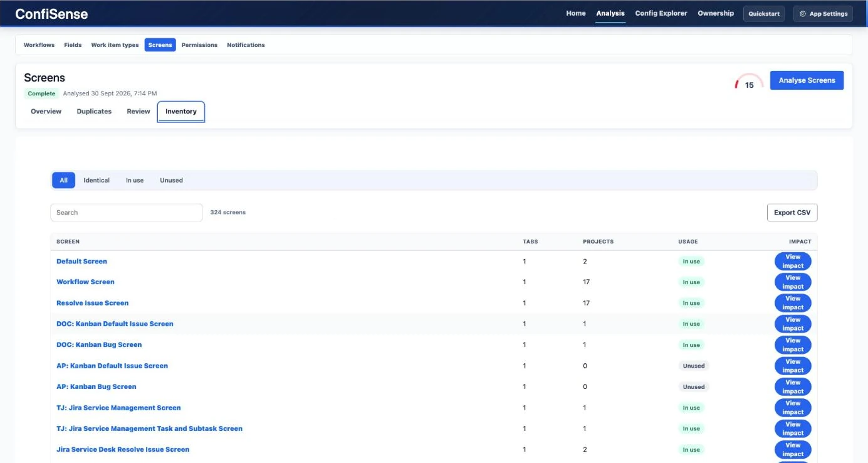View impact for DOC: Kanban Bug Screen

pyautogui.click(x=793, y=345)
